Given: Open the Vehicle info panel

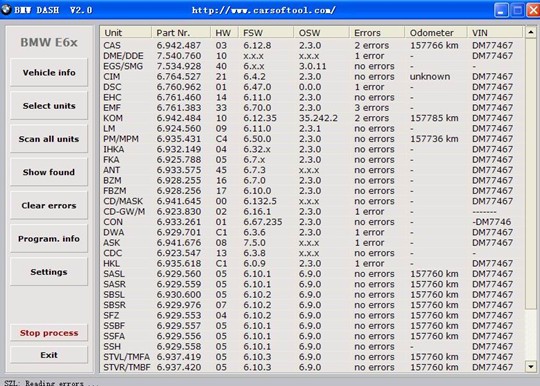Looking at the screenshot, I should [49, 72].
